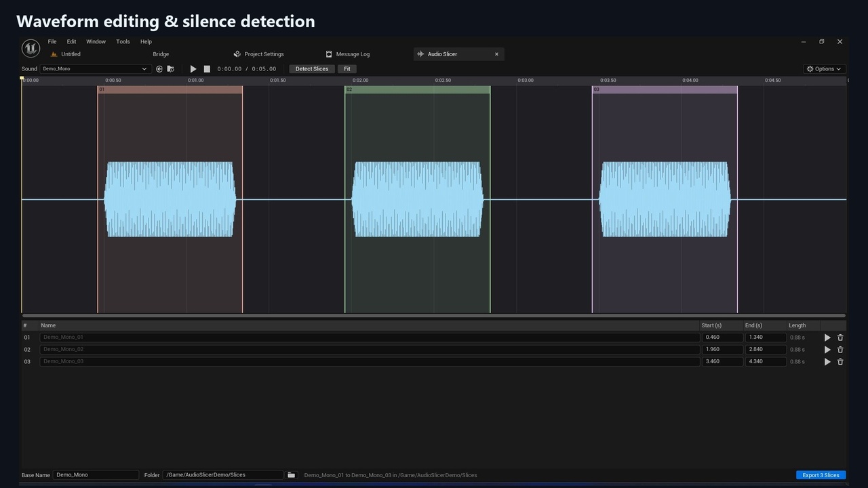This screenshot has height=488, width=868.
Task: Select slice 01 header marker on timeline
Action: tap(170, 89)
